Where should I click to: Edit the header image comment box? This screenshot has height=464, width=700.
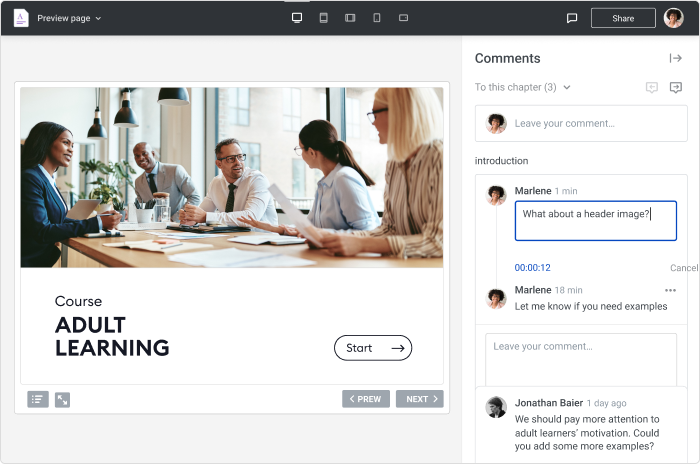[x=596, y=221]
